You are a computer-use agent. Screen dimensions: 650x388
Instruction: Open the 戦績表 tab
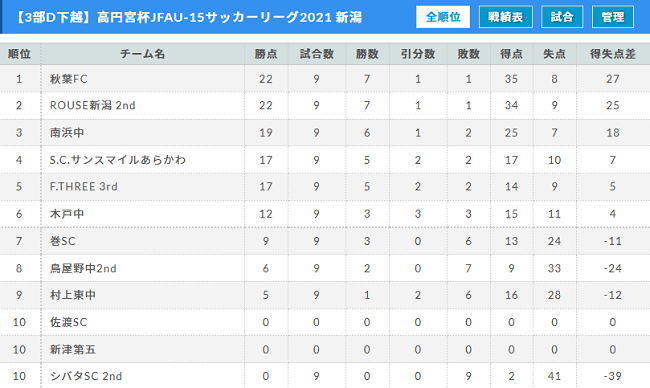(x=505, y=17)
